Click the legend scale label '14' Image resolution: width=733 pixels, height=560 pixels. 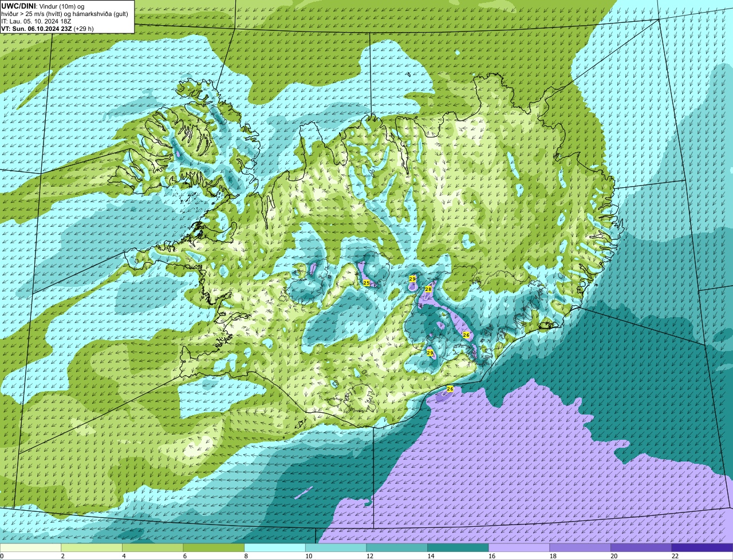pos(431,556)
